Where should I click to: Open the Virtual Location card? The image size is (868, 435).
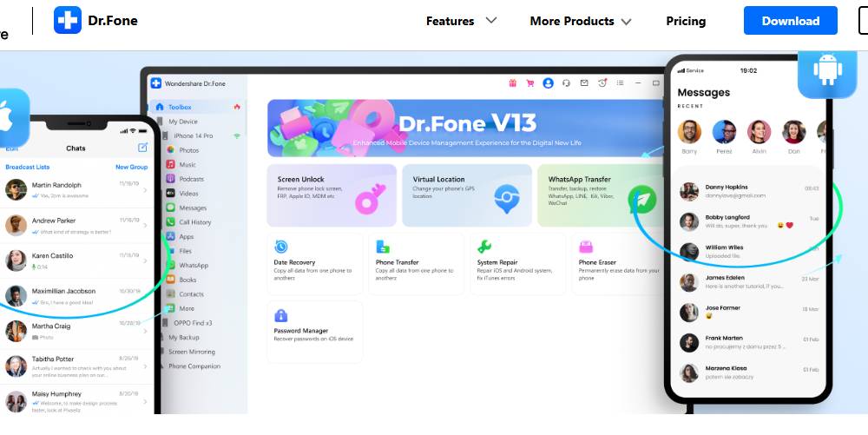[467, 195]
